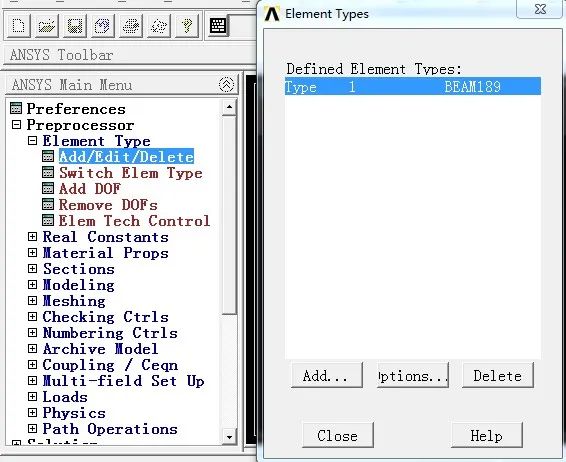Open Help from Element Types dialog
Image resolution: width=566 pixels, height=462 pixels.
487,435
